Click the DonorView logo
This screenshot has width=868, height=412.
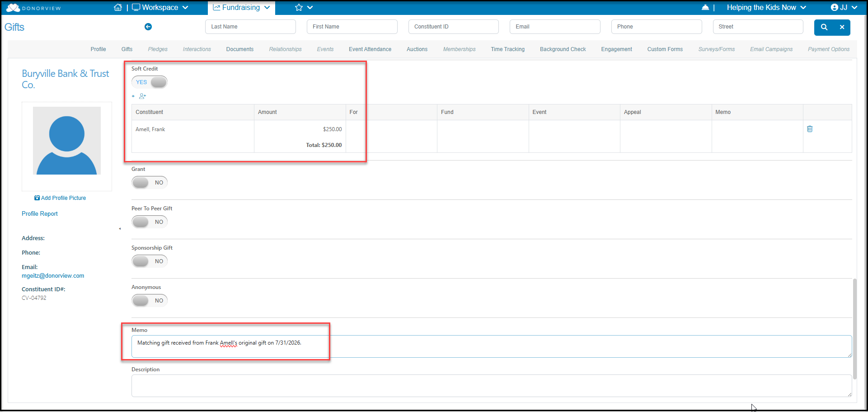pyautogui.click(x=33, y=8)
